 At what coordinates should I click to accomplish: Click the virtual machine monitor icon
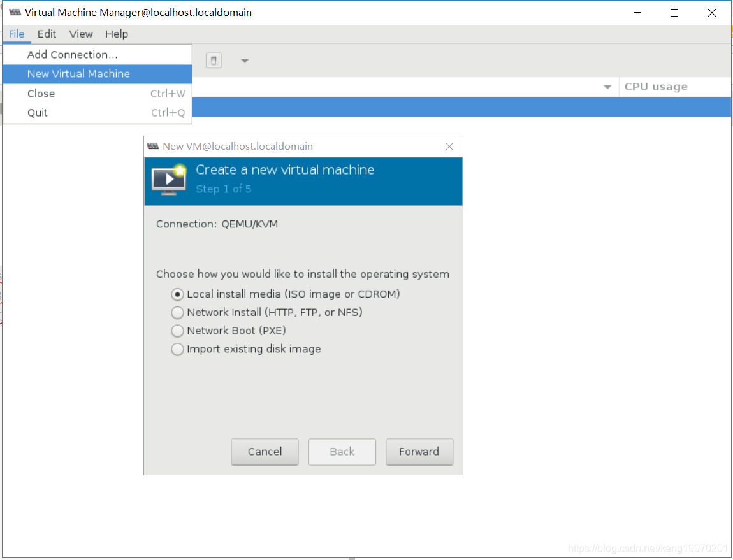[x=169, y=180]
